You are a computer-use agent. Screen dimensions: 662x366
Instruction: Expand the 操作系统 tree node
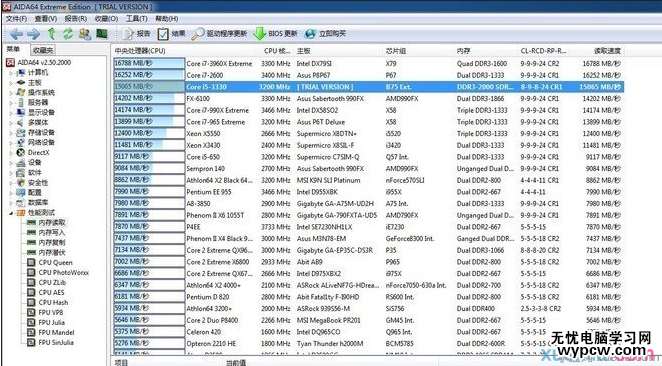(11, 92)
